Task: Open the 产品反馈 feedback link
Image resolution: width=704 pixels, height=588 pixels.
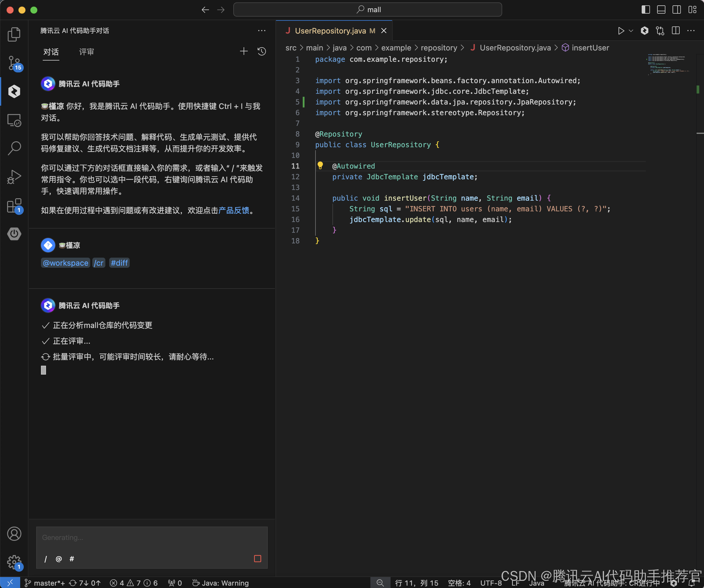Action: point(234,210)
